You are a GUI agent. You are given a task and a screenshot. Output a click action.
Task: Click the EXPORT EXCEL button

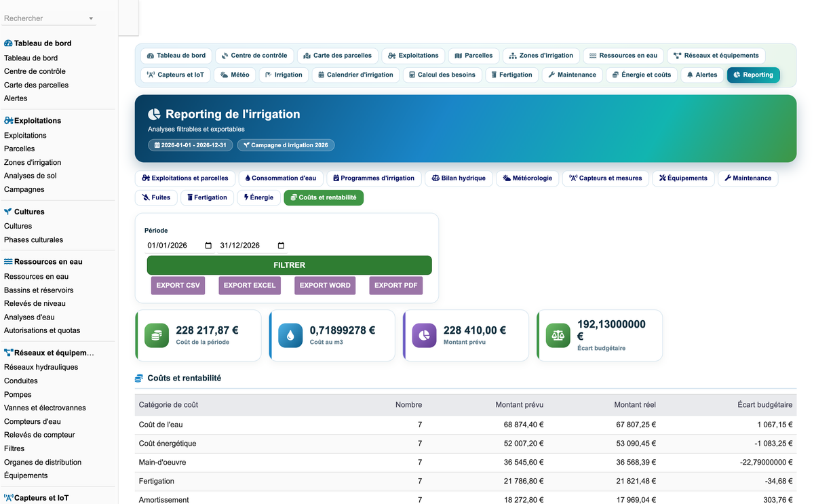pos(250,286)
